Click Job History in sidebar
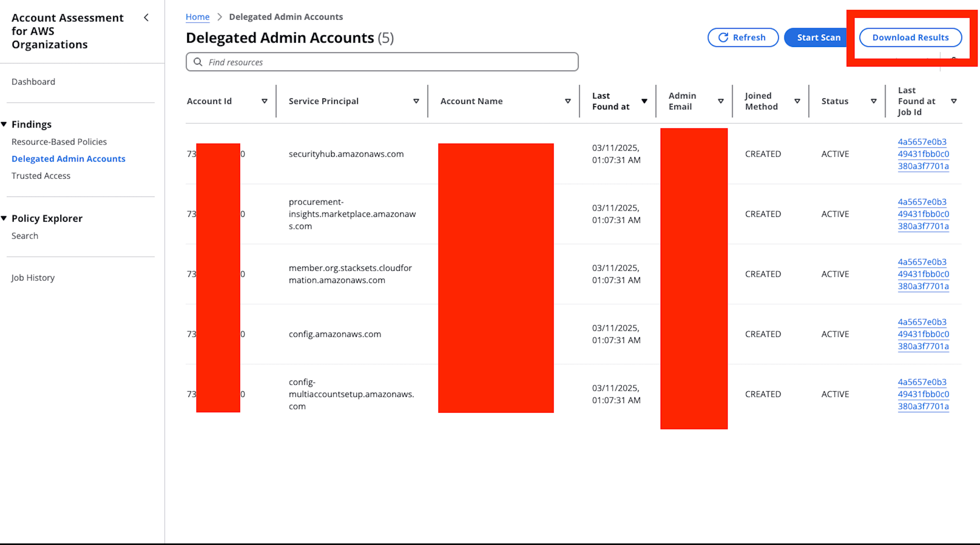The height and width of the screenshot is (545, 980). [34, 277]
